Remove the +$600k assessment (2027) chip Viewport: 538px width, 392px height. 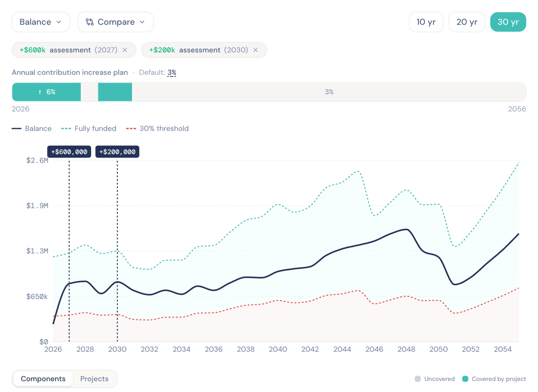coord(125,50)
